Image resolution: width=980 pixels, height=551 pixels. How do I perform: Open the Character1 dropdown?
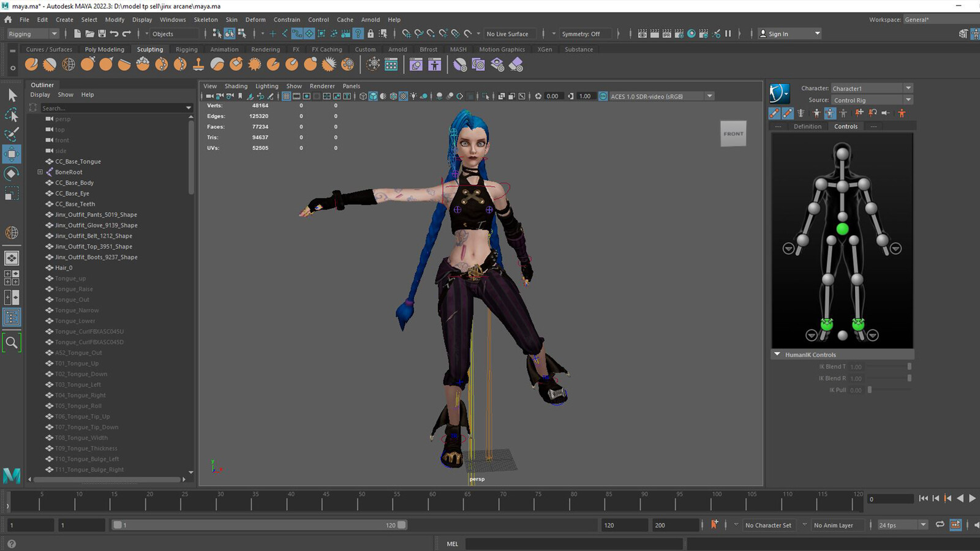coord(872,88)
